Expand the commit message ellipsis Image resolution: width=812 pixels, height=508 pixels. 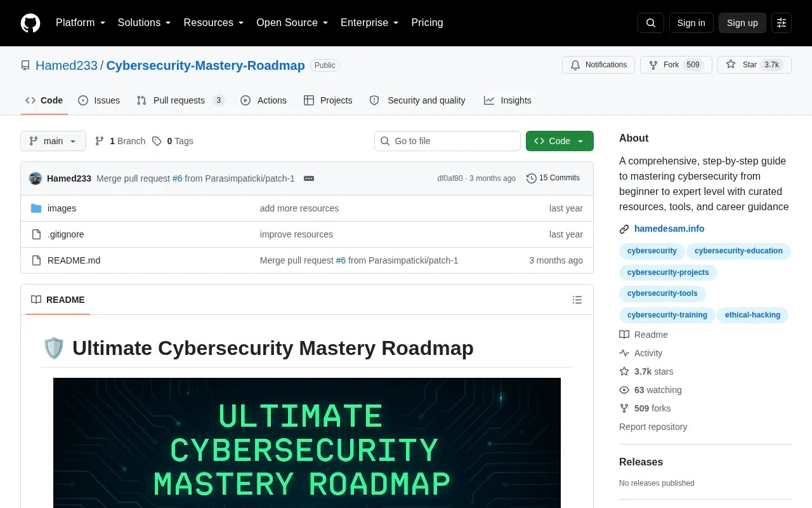[x=309, y=178]
